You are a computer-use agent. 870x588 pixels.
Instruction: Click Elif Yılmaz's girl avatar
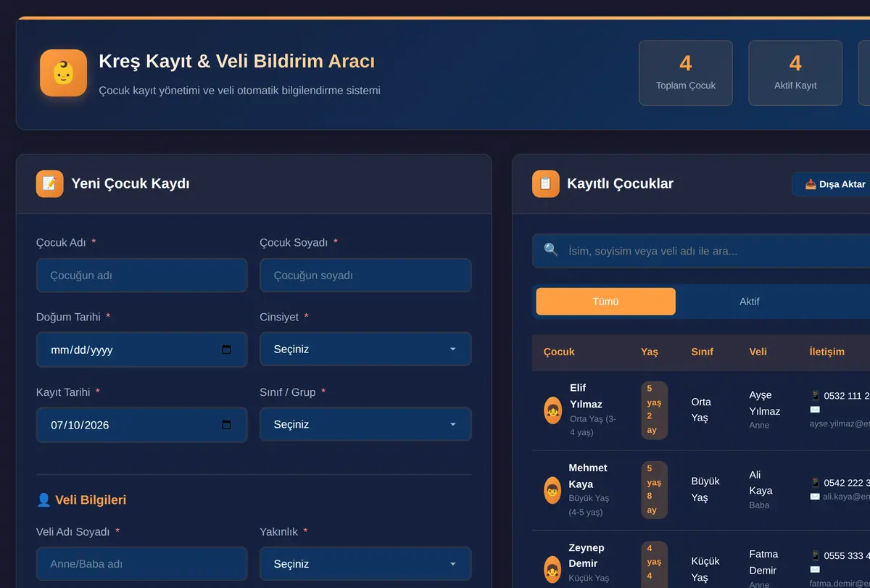[552, 410]
